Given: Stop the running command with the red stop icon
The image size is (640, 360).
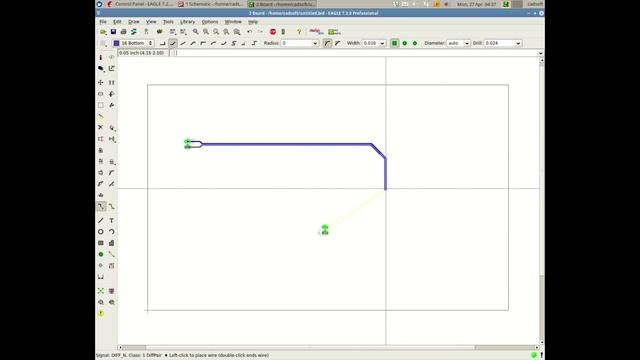Looking at the screenshot, I should coord(273,32).
